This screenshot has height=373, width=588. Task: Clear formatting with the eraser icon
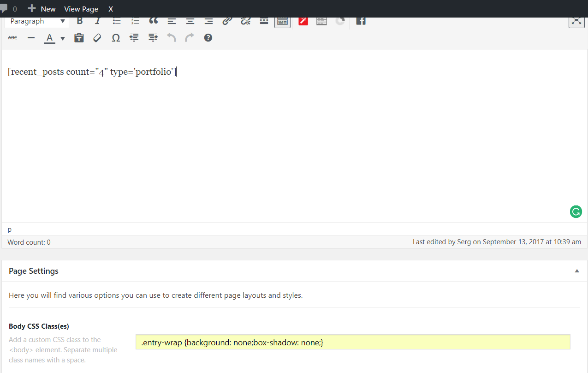(97, 38)
